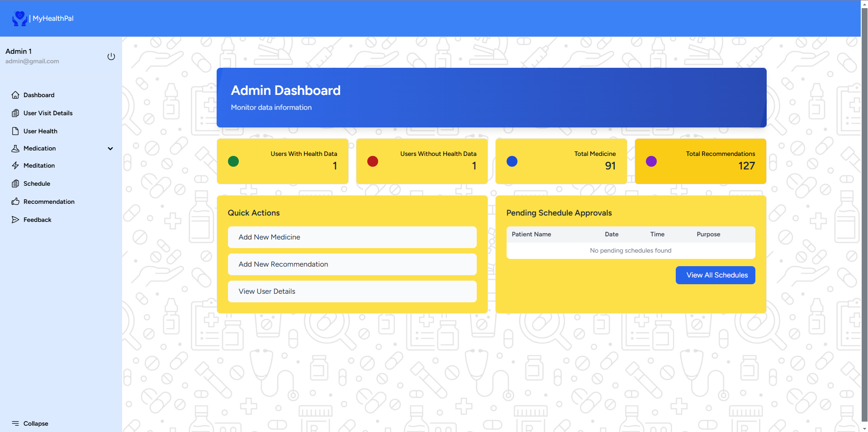
Task: Select Add New Recommendation quick action
Action: click(x=352, y=264)
